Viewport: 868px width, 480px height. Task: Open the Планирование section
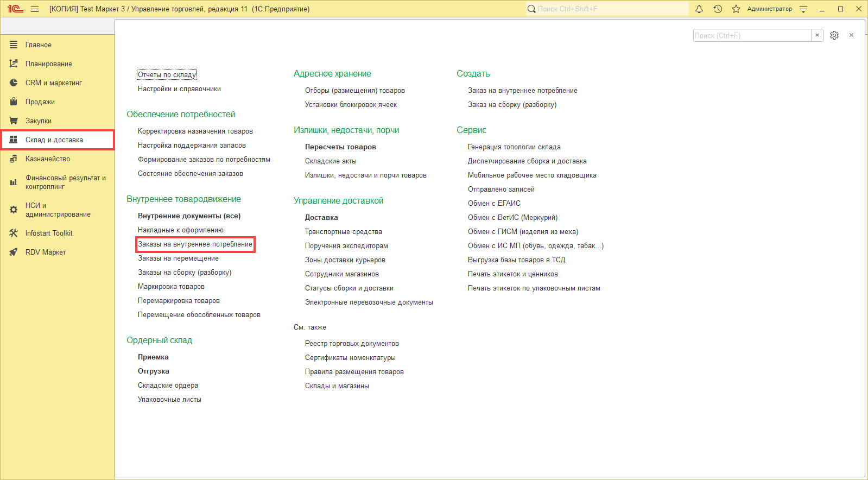pos(49,64)
